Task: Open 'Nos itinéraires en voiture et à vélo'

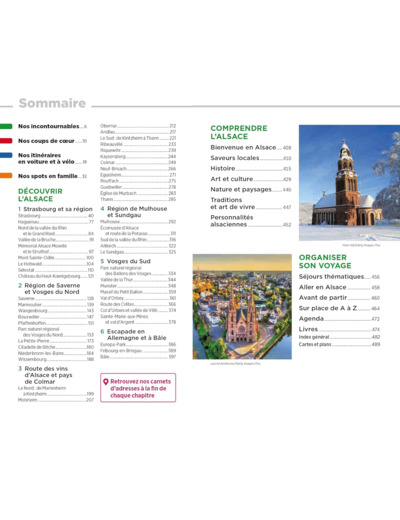Action: (52, 158)
